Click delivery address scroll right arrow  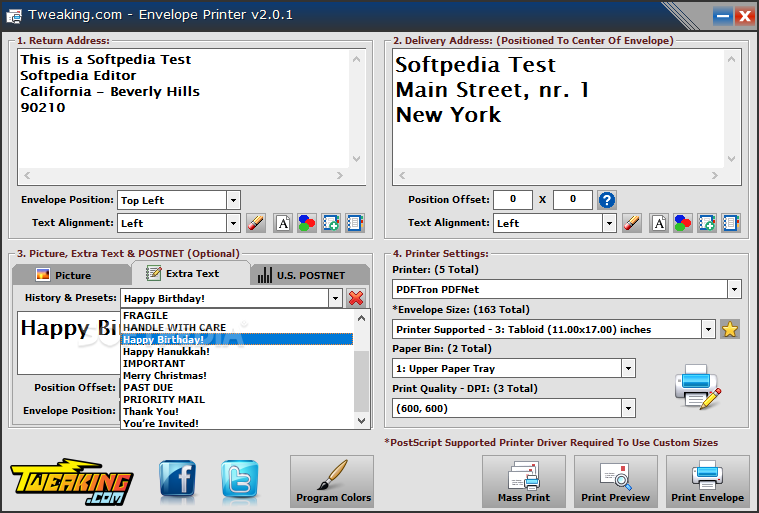[x=714, y=176]
